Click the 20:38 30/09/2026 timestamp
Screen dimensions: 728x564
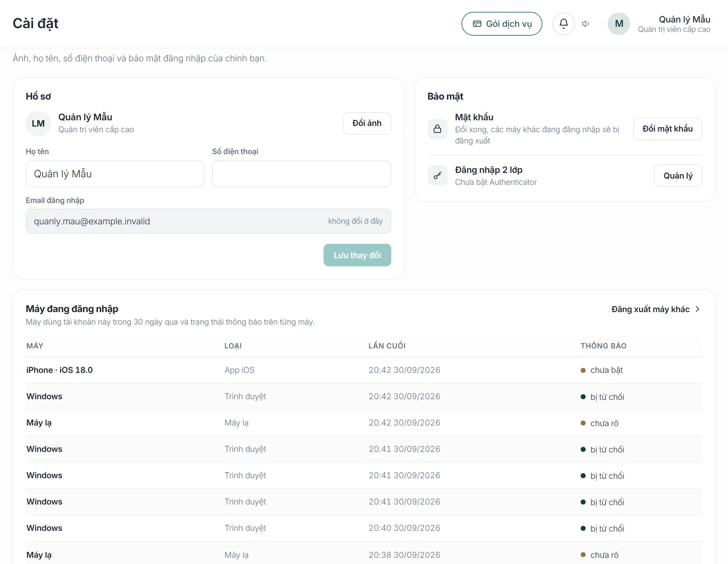pos(404,555)
